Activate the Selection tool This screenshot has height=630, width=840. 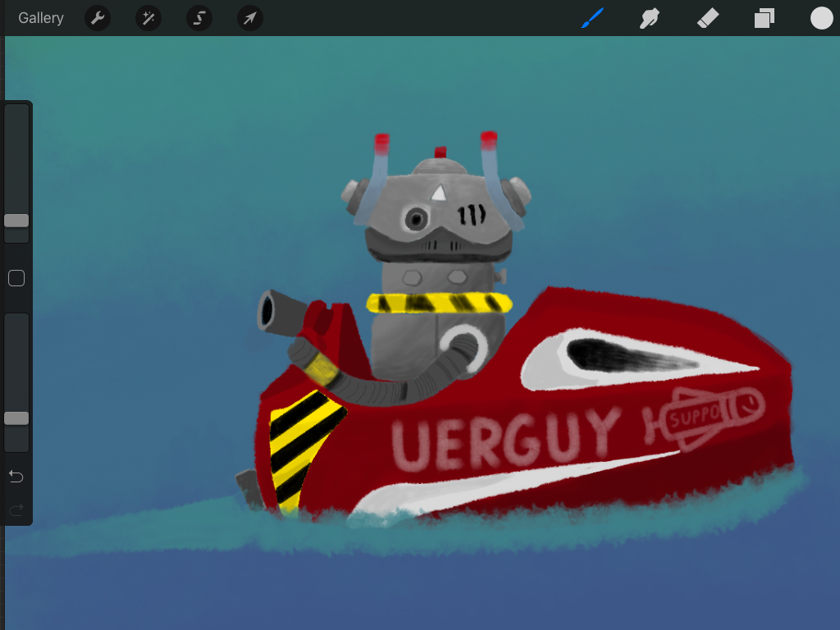click(199, 18)
